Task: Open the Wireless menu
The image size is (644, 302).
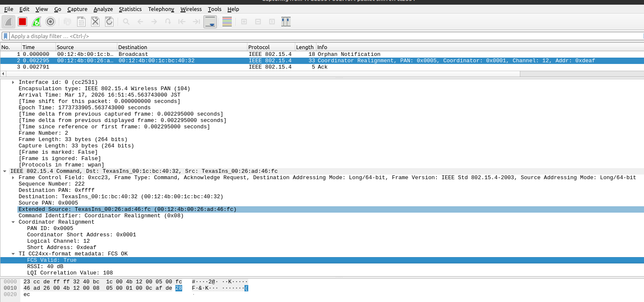Action: [191, 9]
